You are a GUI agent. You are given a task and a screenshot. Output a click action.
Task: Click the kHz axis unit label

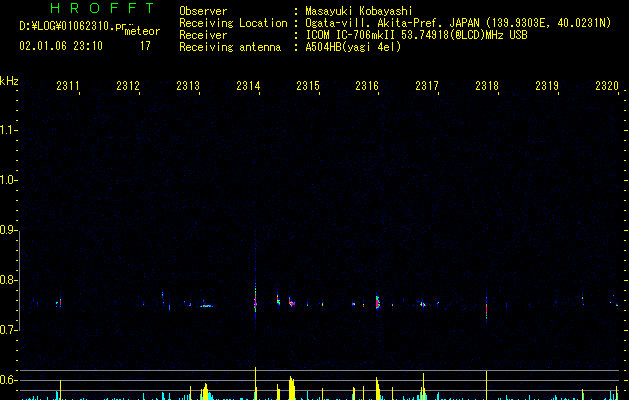(9, 81)
